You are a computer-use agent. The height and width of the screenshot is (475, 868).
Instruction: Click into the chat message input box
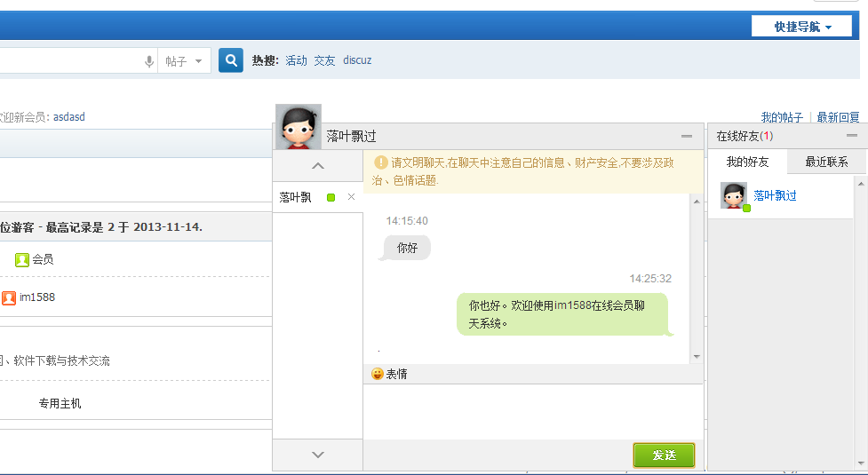pos(533,411)
